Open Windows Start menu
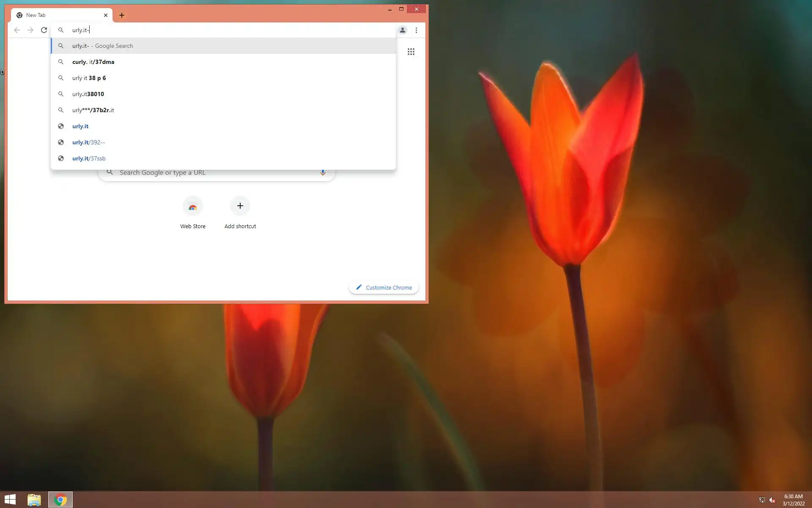The width and height of the screenshot is (812, 508). 10,500
